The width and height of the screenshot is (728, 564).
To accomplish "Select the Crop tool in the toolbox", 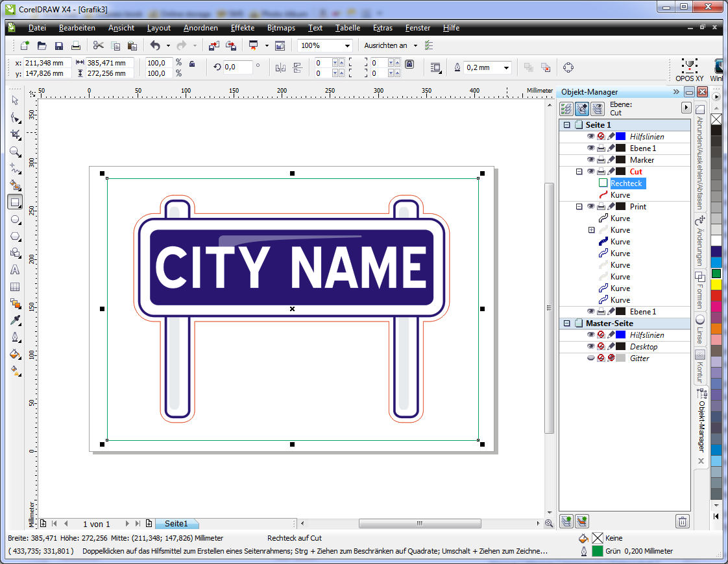I will 15,135.
